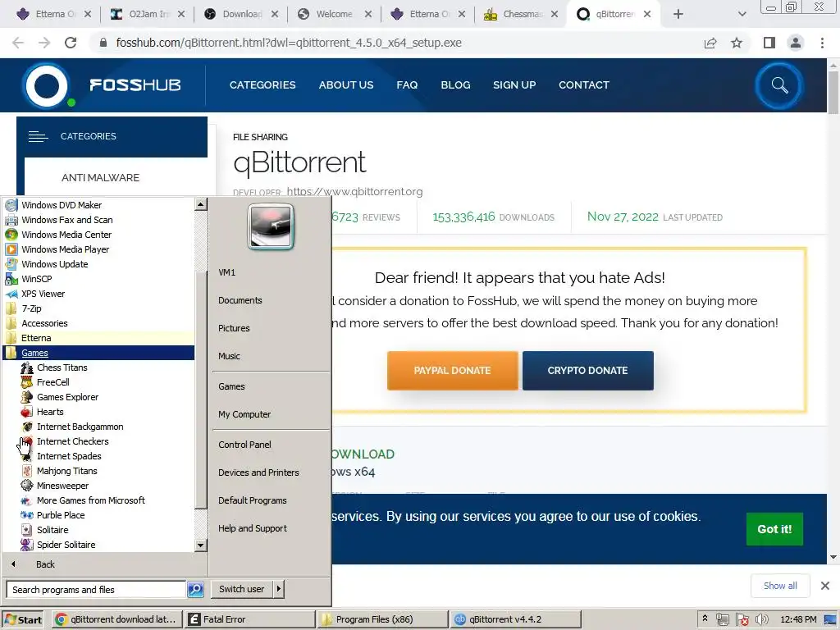Click the Start button

click(24, 619)
